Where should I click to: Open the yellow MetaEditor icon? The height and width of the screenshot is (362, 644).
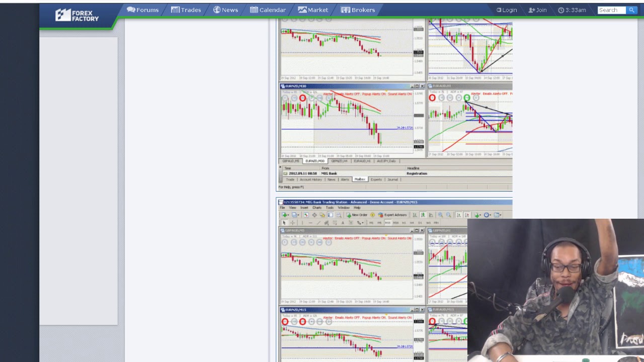pos(373,215)
